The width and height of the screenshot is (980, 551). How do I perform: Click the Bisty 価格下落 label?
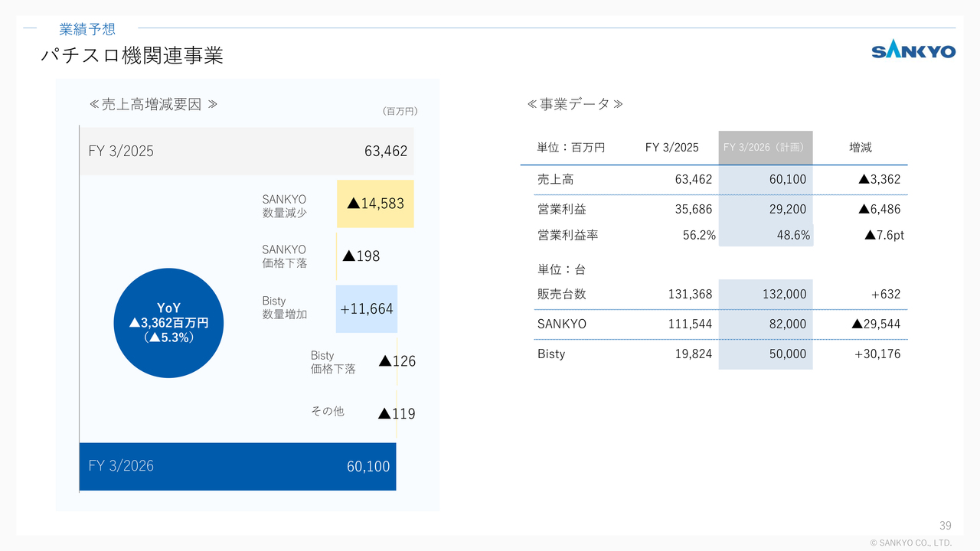coord(333,362)
